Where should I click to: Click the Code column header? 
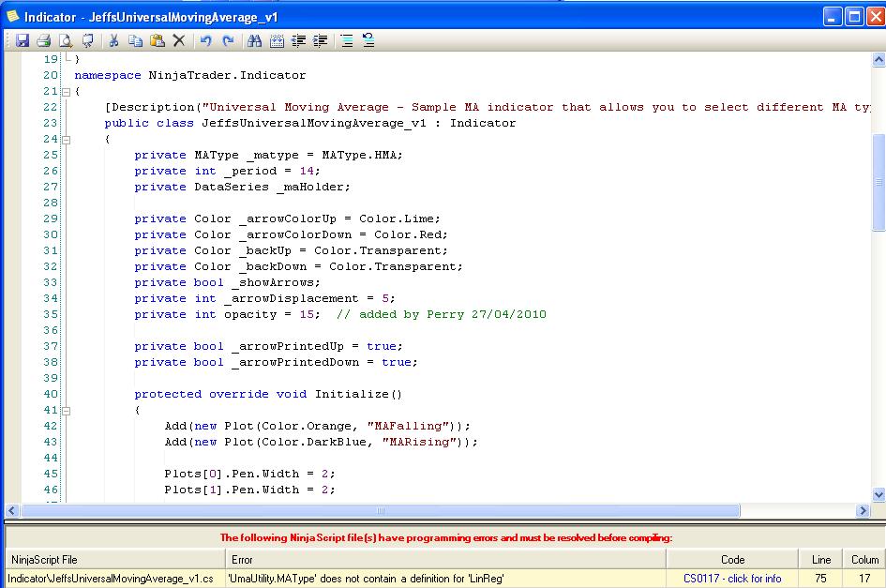732,559
